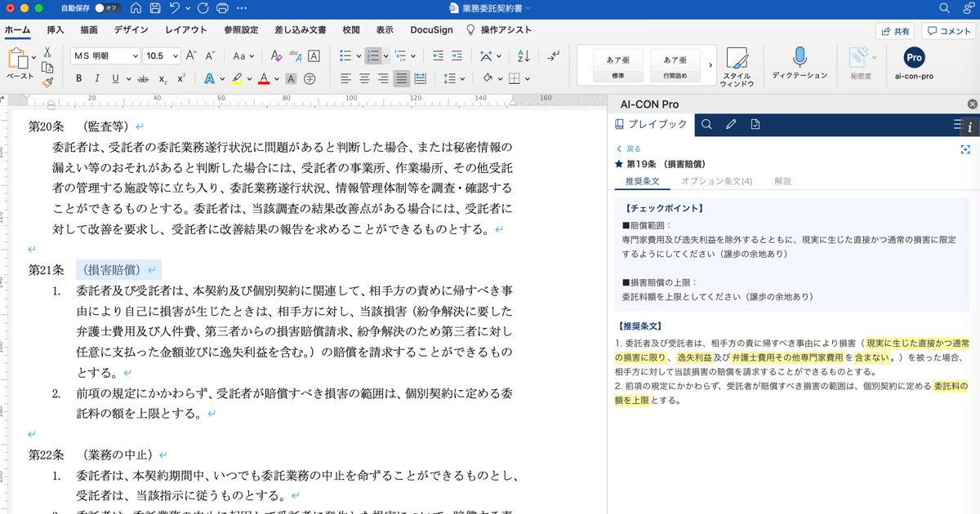Increase the paragraph indent

457,56
